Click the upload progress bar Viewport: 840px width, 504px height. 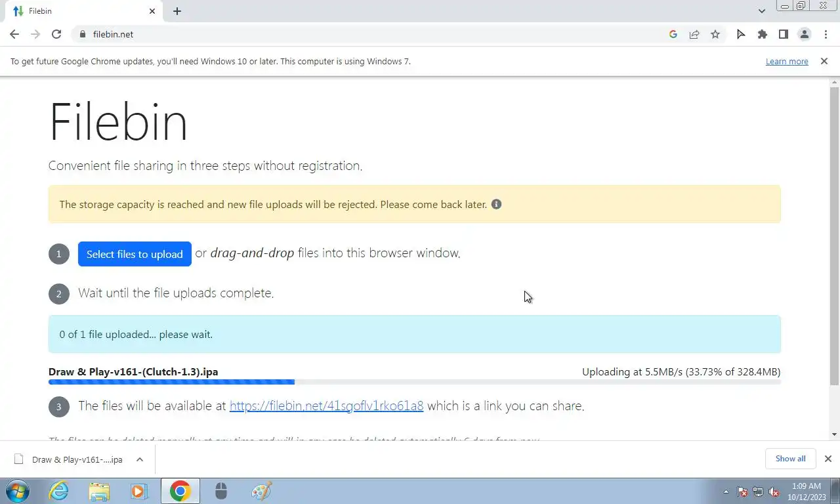tap(415, 382)
